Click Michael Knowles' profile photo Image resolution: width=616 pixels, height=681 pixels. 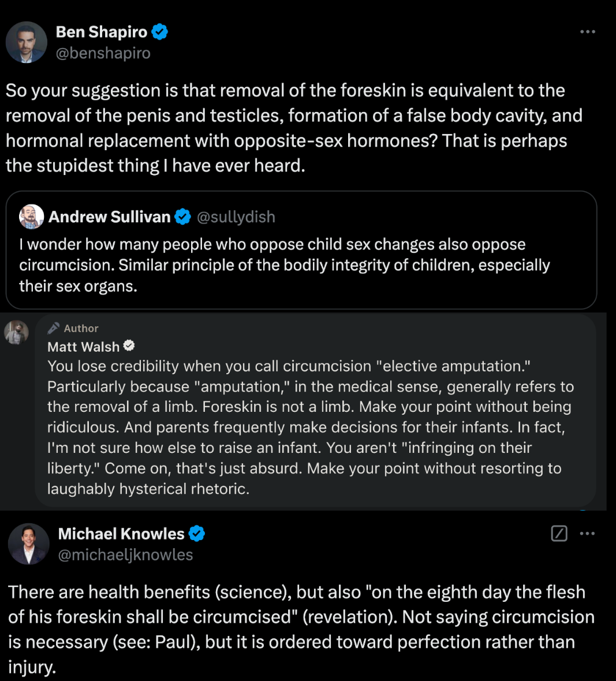[29, 544]
